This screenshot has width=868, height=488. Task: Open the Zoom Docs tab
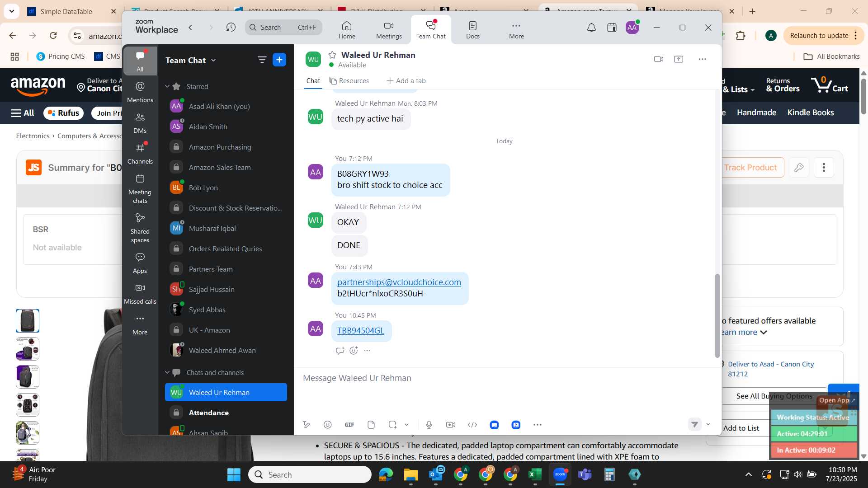pos(472,30)
